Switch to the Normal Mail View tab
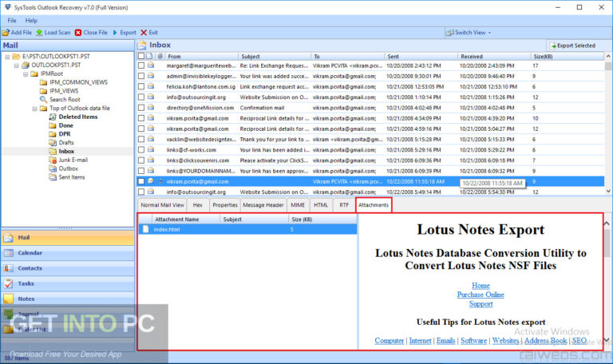The image size is (613, 364). pyautogui.click(x=162, y=205)
